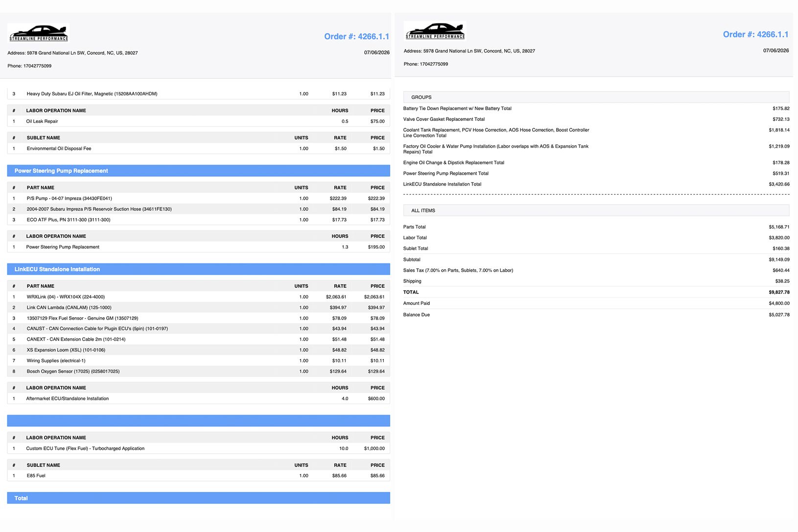The height and width of the screenshot is (532, 798).
Task: Select the Sales Tax line
Action: (x=596, y=270)
